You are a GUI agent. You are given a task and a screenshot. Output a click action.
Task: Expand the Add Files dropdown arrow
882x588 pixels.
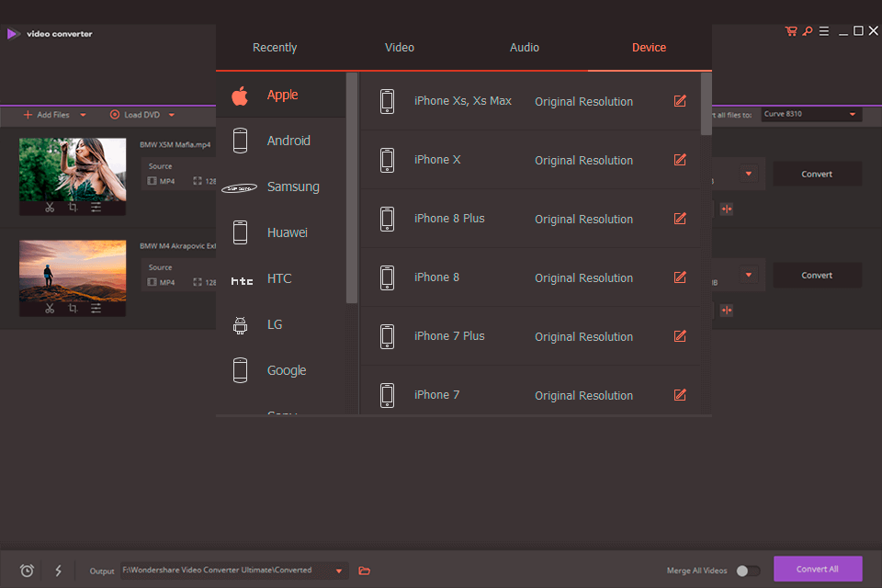pos(84,115)
